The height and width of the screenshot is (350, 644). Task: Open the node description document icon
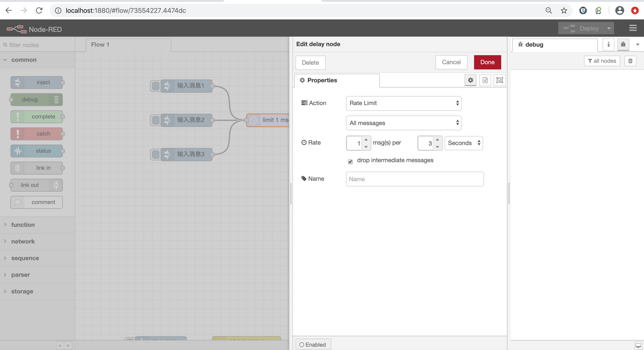[485, 80]
